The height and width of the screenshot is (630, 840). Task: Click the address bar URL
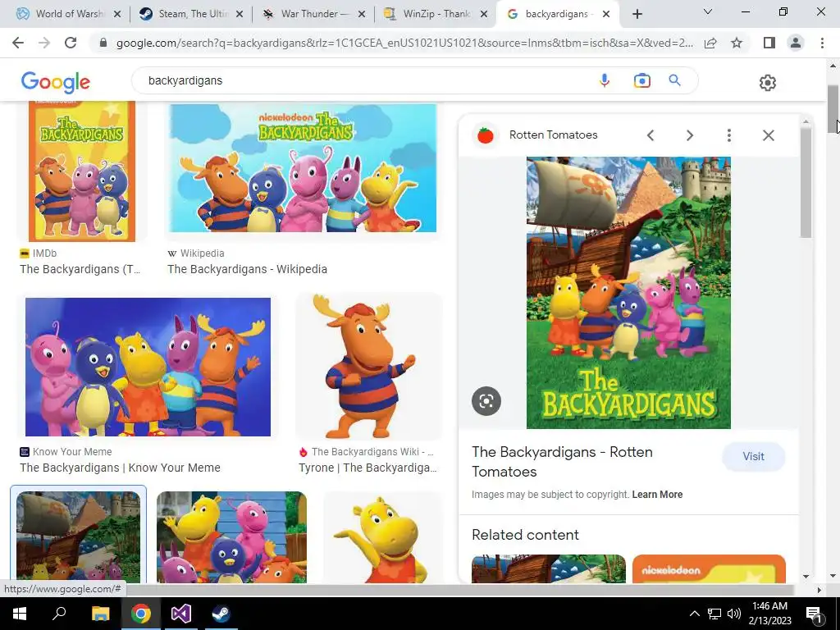click(x=404, y=43)
